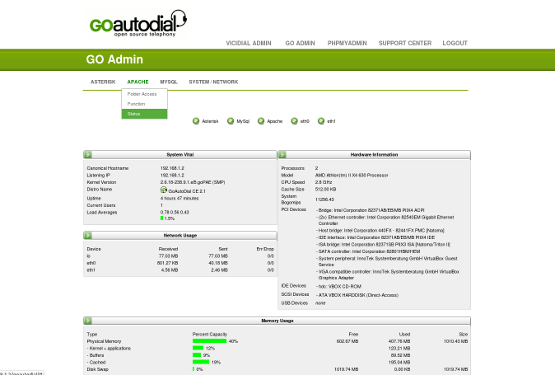Viewport: 555px width, 375px height.
Task: Click the Network Usage panel title
Action: [180, 235]
